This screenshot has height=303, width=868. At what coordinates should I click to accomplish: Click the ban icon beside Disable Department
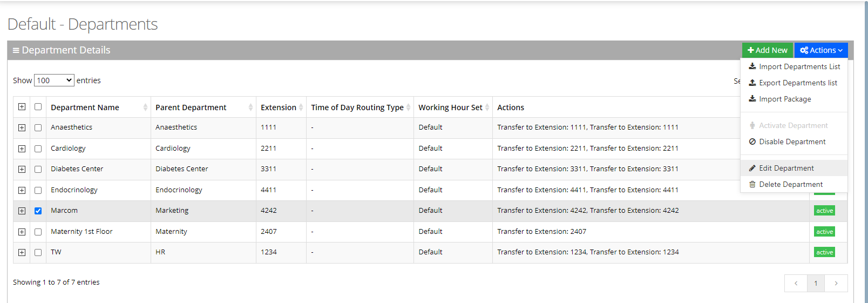752,142
